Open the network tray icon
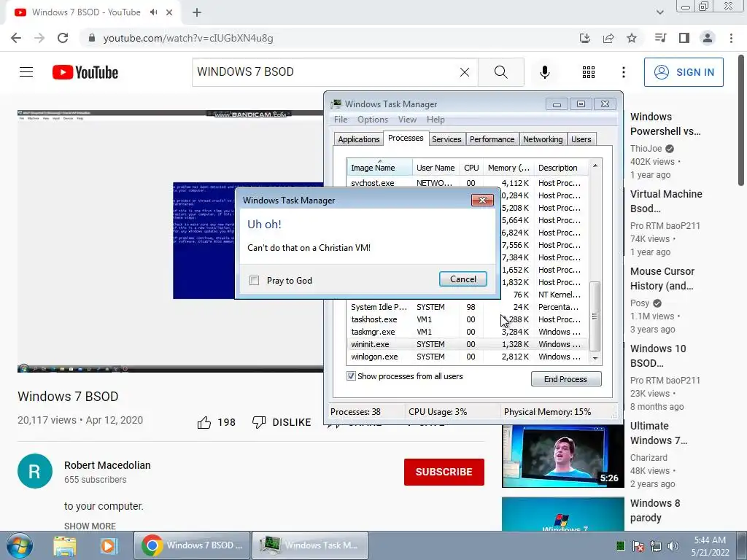Screen dimensions: 747x560 click(656, 546)
